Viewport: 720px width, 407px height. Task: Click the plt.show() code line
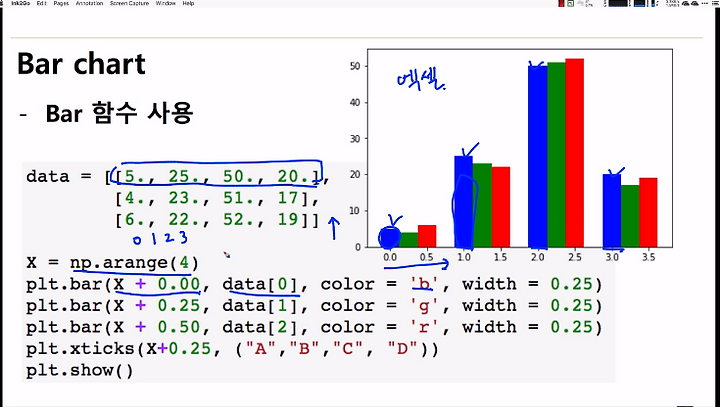point(79,370)
